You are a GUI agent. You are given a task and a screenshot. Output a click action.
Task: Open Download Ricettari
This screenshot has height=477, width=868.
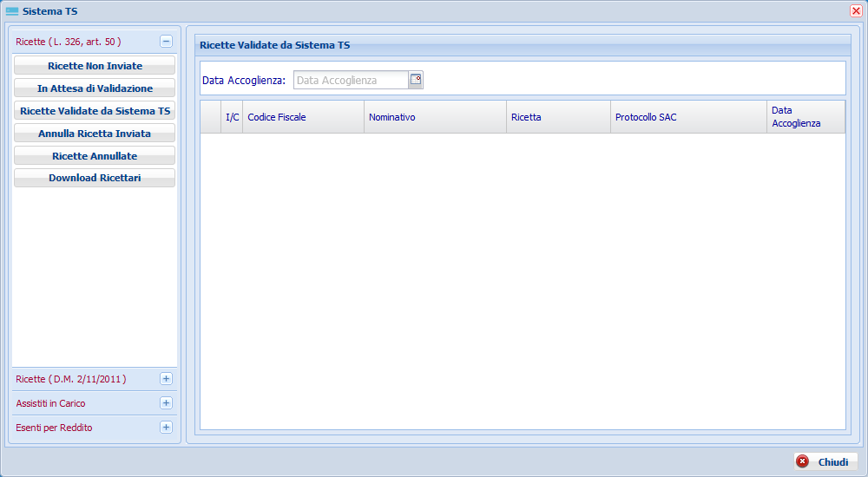[95, 178]
